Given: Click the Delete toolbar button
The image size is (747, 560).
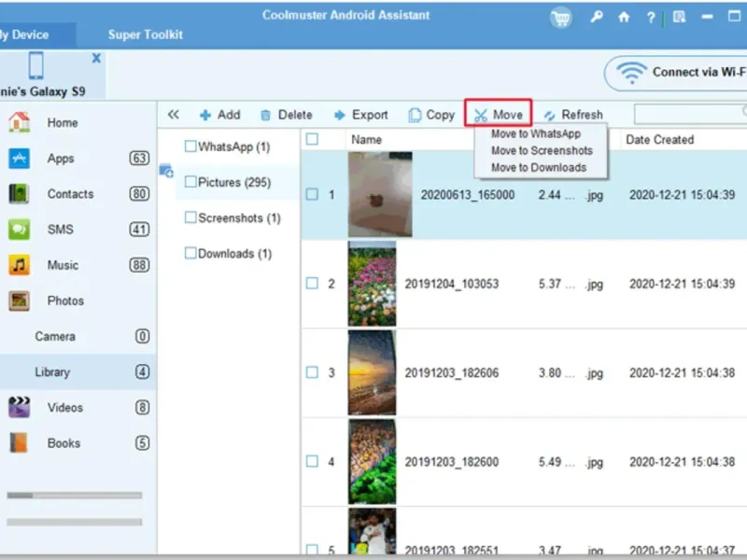Looking at the screenshot, I should [286, 115].
